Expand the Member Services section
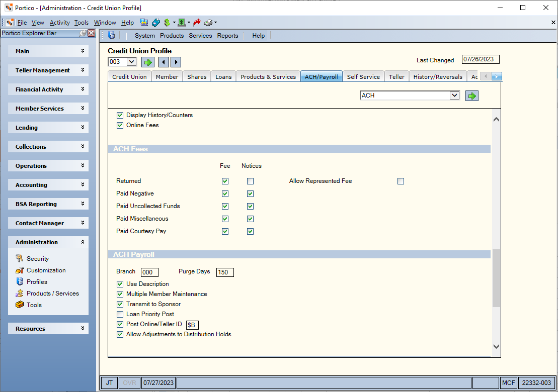This screenshot has height=392, width=558. click(48, 109)
